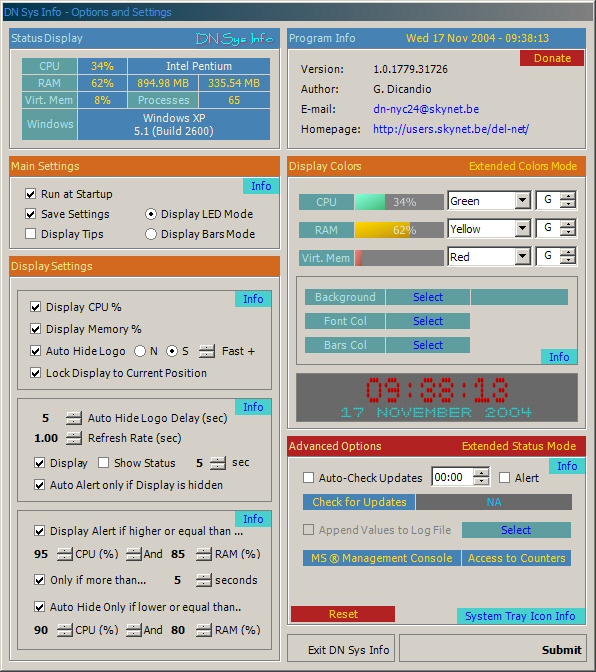
Task: Open the homepage link users.skynet.be/del-net
Action: click(451, 129)
